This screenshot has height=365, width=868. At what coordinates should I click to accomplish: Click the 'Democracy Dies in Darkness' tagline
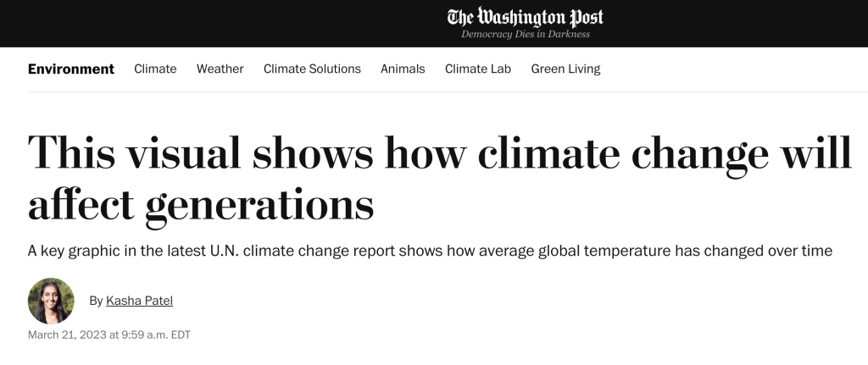[526, 35]
